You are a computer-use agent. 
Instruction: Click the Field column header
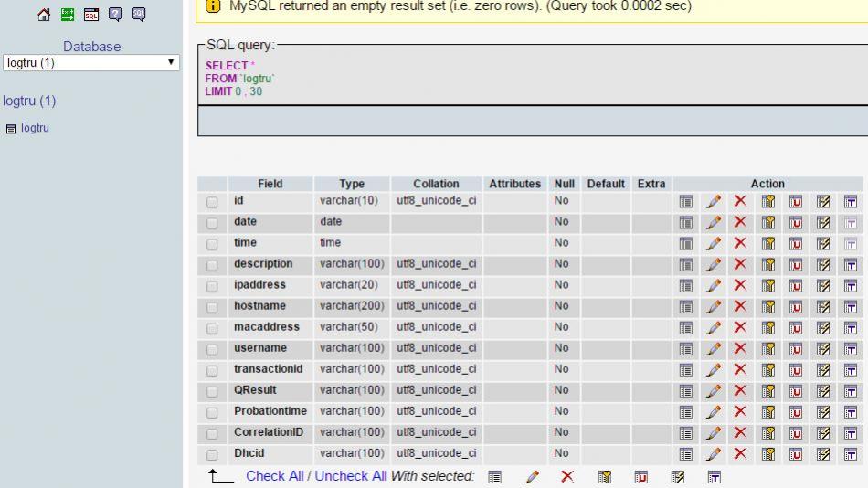coord(270,184)
